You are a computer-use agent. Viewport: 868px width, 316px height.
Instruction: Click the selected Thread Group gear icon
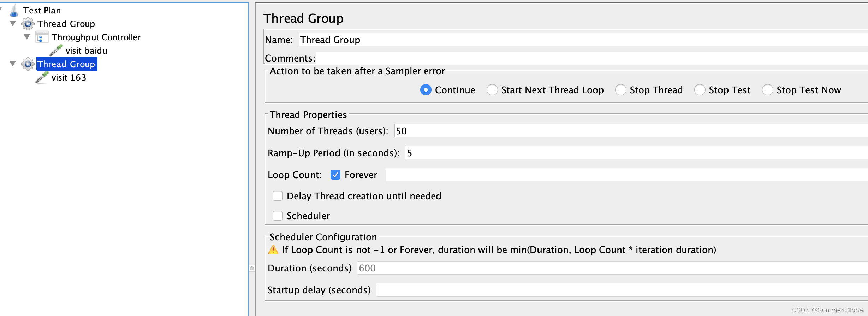coord(28,64)
